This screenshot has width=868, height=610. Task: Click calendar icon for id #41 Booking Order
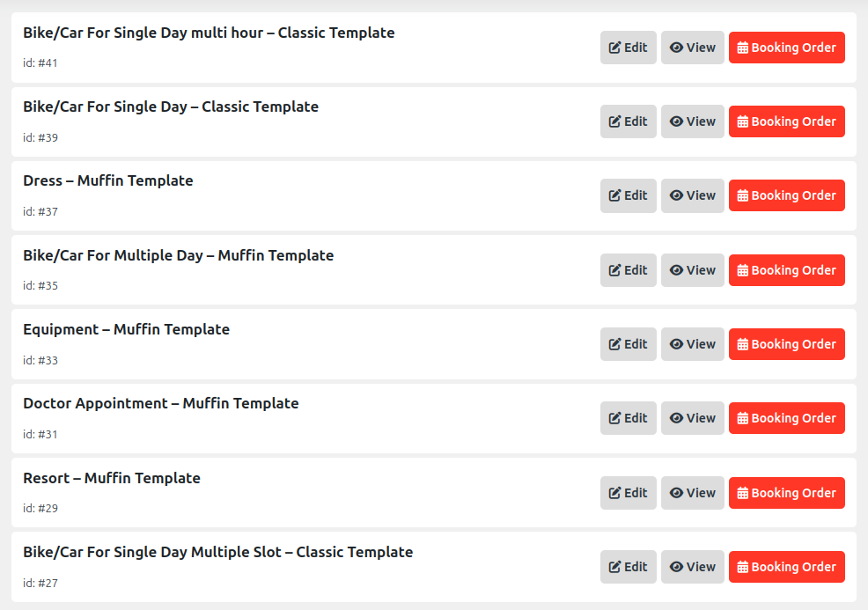[742, 48]
